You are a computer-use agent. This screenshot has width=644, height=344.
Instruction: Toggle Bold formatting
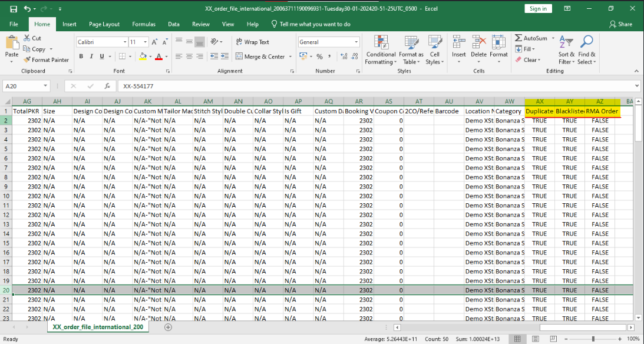81,57
